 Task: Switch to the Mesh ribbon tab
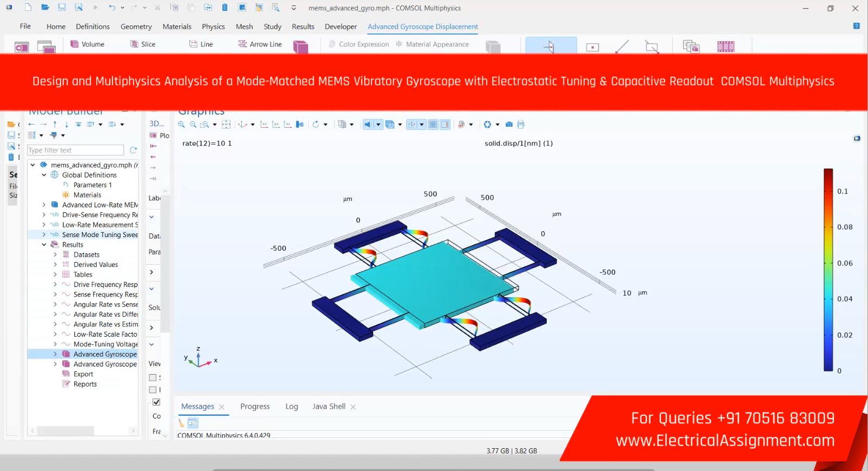click(244, 27)
